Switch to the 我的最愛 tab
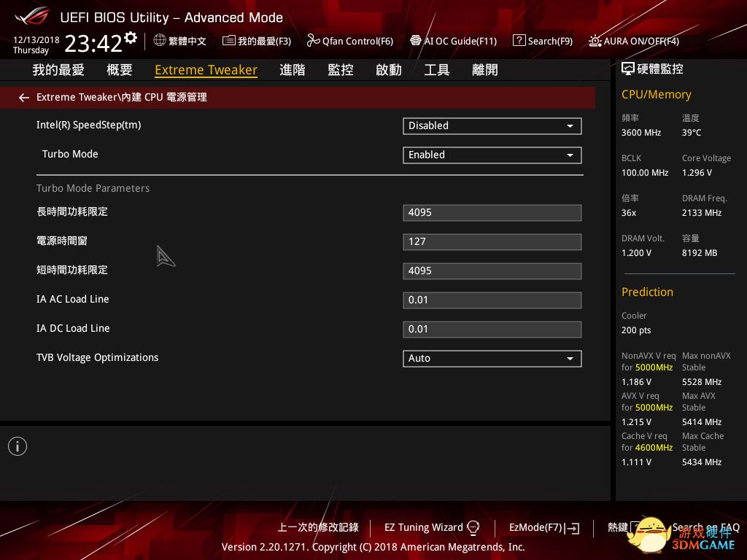Image resolution: width=747 pixels, height=560 pixels. pyautogui.click(x=58, y=70)
